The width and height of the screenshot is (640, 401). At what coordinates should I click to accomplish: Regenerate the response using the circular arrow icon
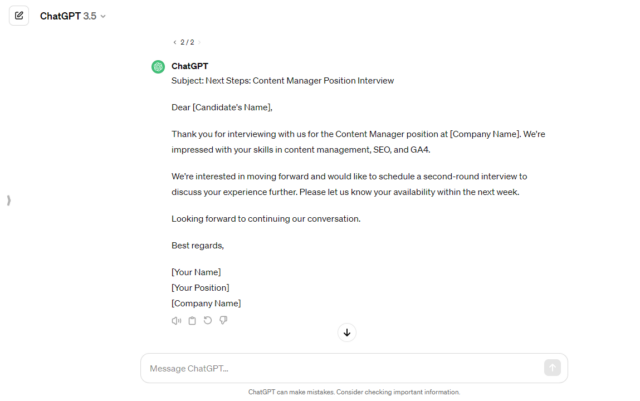coord(208,321)
